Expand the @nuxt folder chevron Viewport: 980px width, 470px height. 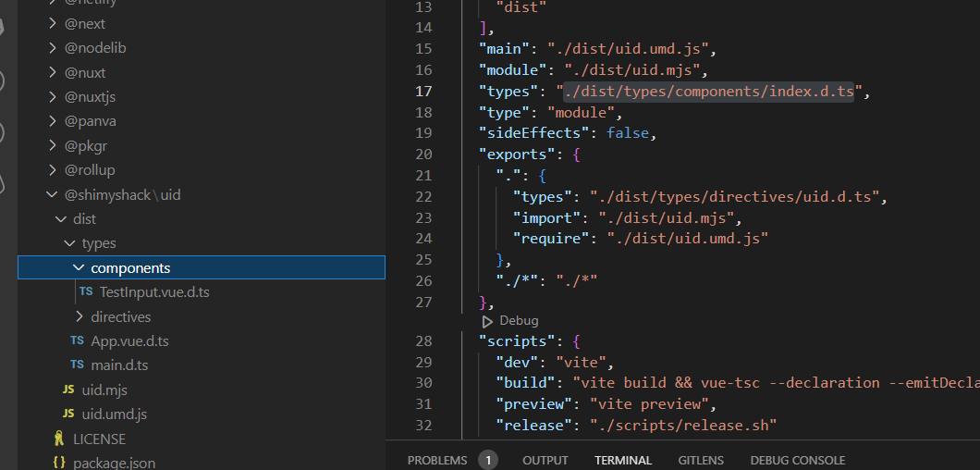click(53, 72)
